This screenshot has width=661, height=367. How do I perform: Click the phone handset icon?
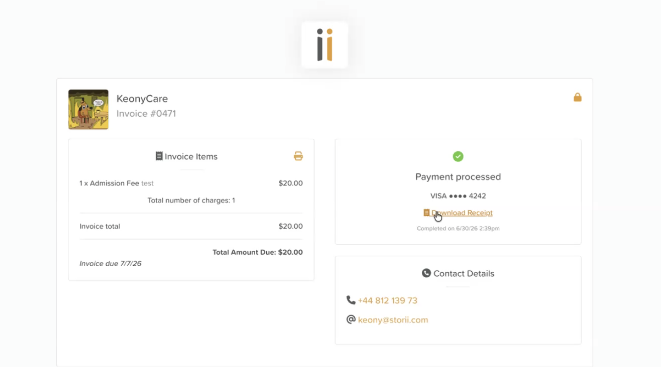[351, 300]
